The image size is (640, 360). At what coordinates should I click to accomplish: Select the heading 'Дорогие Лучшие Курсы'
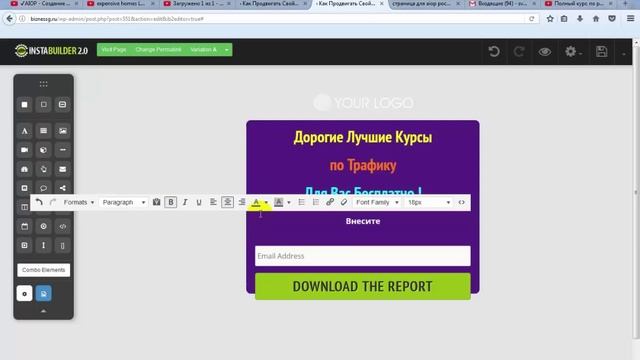[x=363, y=138]
